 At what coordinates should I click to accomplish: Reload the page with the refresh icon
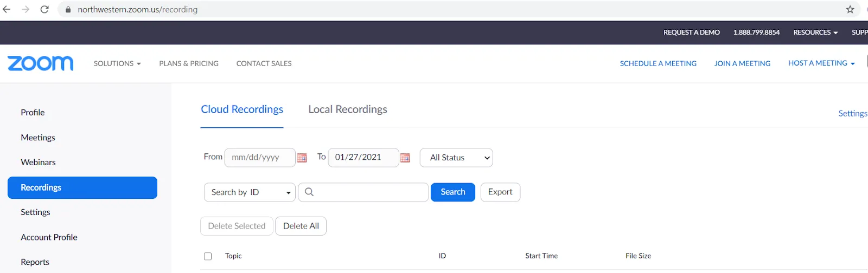pos(44,9)
